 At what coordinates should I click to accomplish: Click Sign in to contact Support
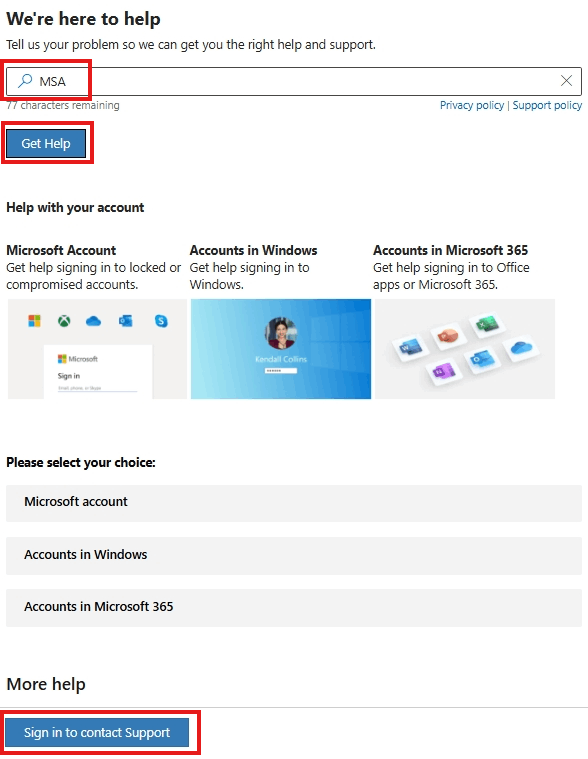point(97,732)
